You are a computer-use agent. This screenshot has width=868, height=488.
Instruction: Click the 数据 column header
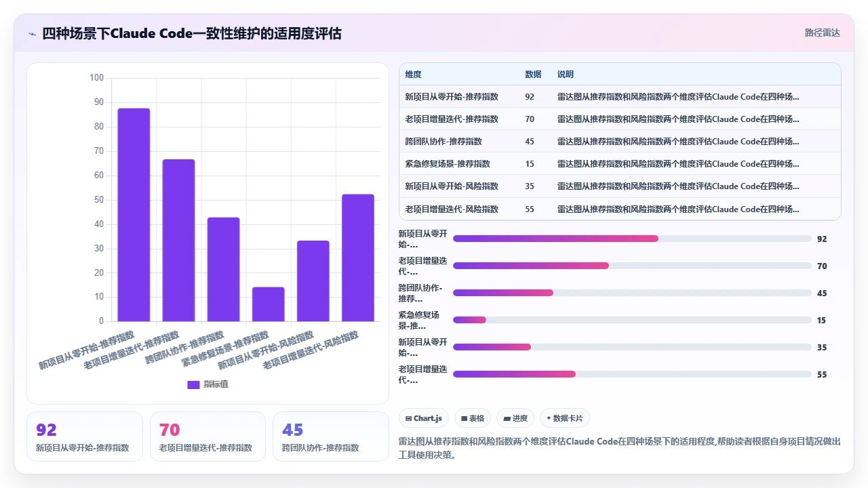point(533,75)
